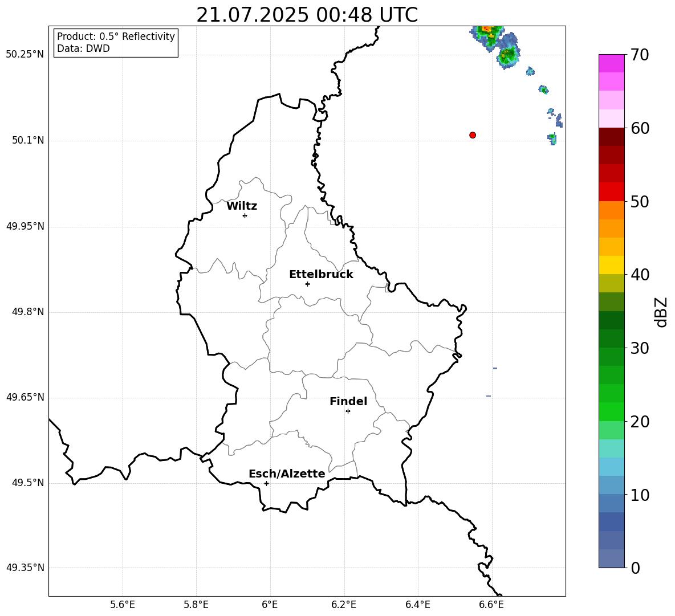This screenshot has width=675, height=616.
Task: Click the 6.2°E longitude label
Action: pos(344,605)
